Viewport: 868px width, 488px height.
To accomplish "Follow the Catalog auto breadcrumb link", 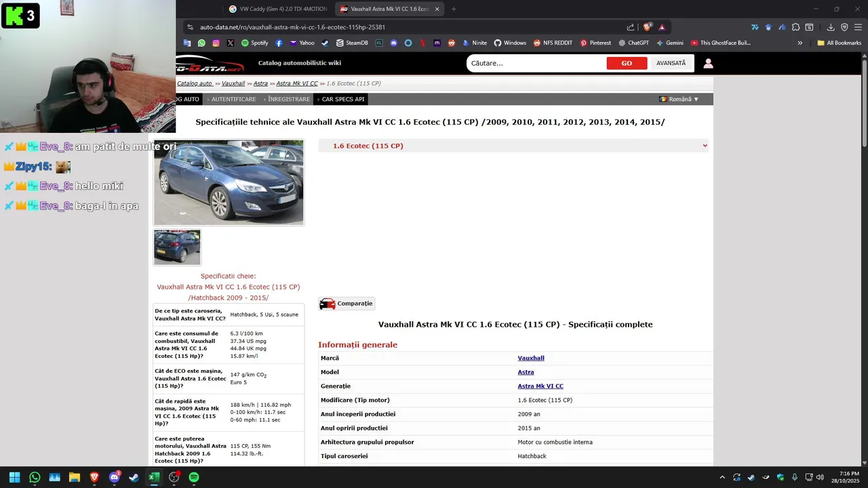I will pos(195,83).
